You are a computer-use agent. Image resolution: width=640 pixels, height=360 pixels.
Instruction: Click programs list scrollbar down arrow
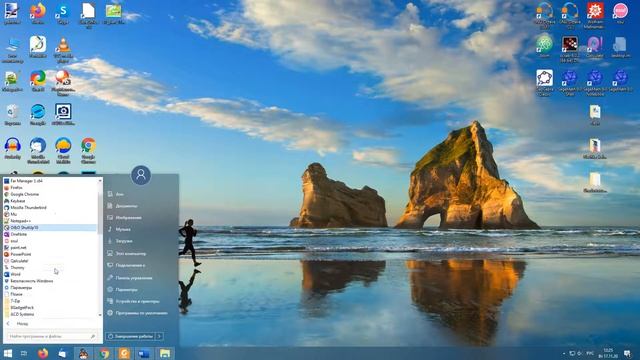(100, 315)
